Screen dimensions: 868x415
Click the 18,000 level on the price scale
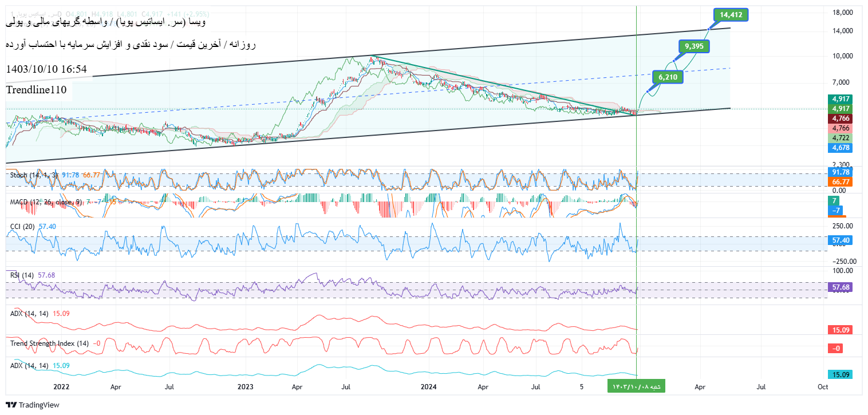pos(841,12)
